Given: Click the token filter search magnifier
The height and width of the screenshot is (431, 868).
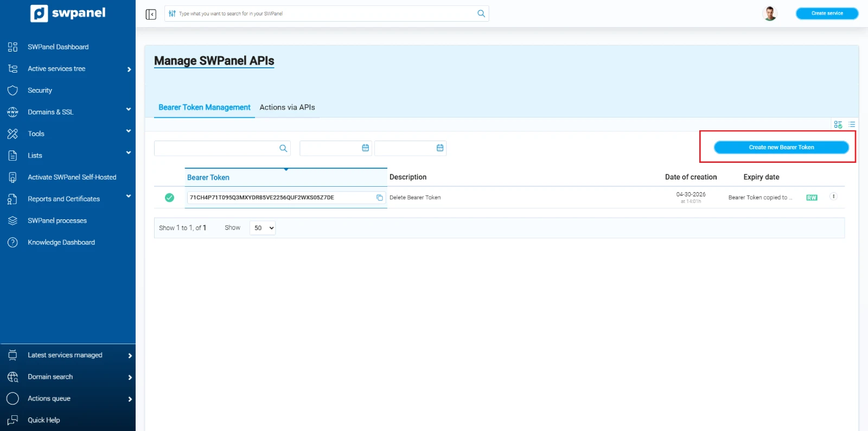Looking at the screenshot, I should (283, 148).
